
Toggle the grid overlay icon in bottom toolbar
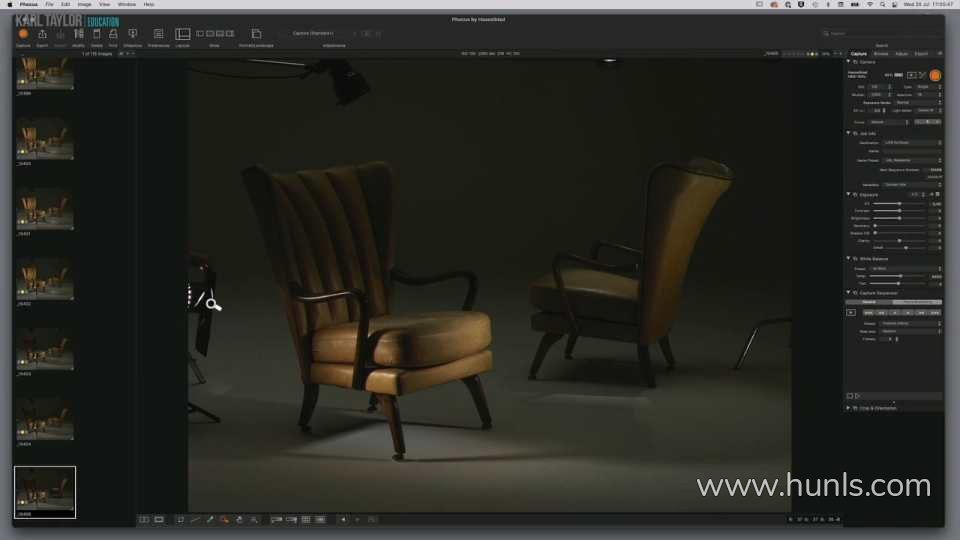click(x=306, y=519)
